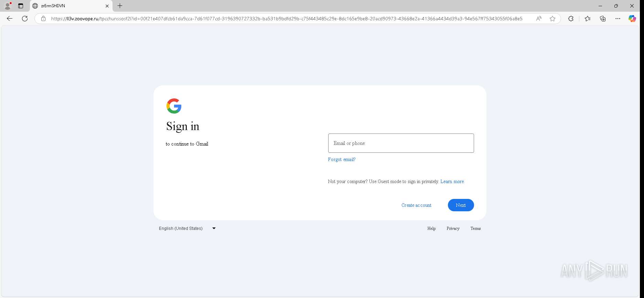Restore down the browser window
Screen dimensions: 644x298
pos(616,6)
